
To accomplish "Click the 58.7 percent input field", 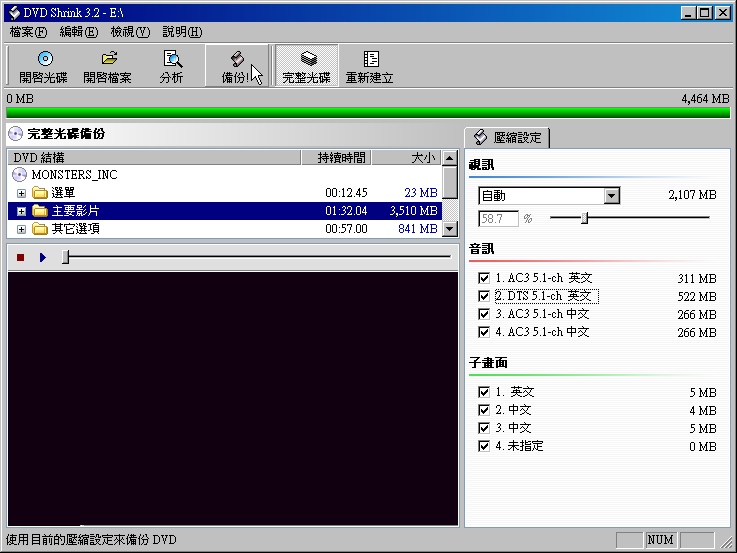I will coord(498,218).
